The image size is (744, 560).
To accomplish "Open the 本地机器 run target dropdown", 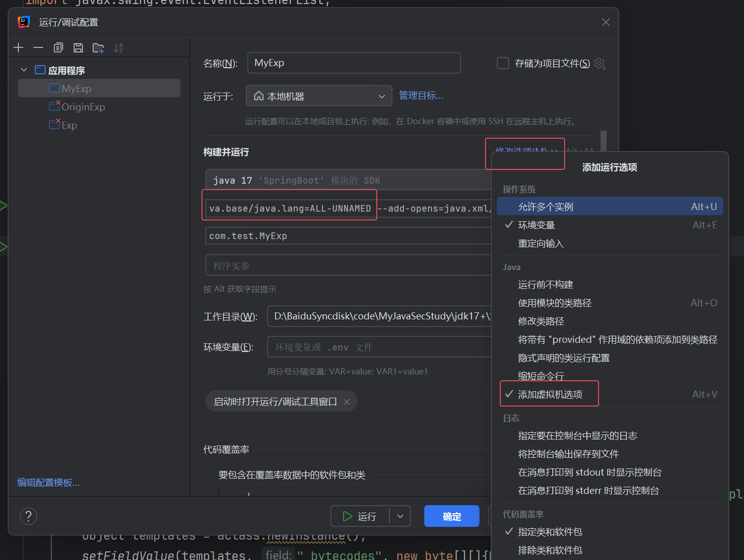I will [319, 96].
